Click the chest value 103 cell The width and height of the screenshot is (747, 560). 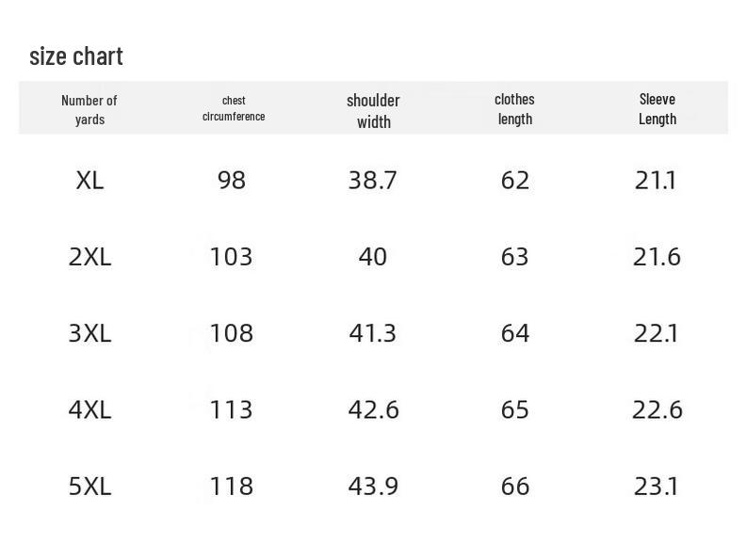(x=232, y=257)
